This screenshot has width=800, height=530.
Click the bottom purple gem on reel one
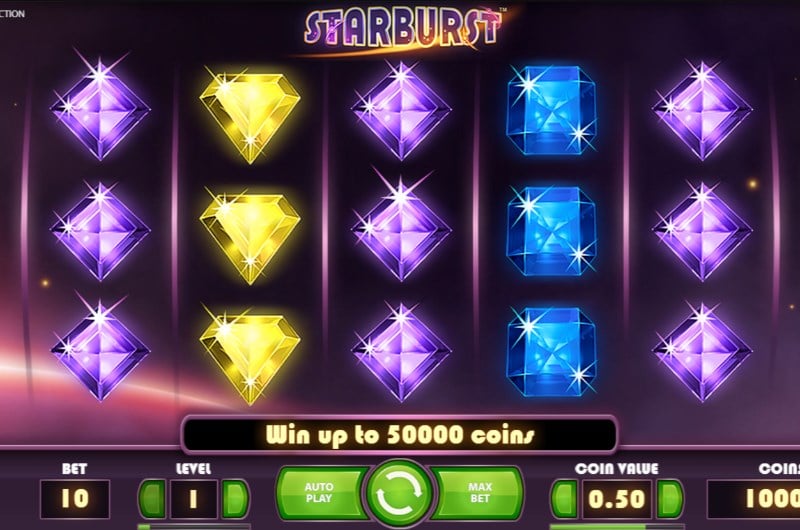100,349
